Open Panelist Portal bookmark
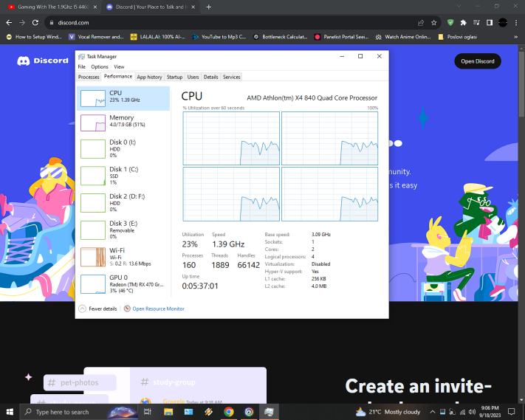Viewport: 525px width, 420px height. tap(342, 37)
